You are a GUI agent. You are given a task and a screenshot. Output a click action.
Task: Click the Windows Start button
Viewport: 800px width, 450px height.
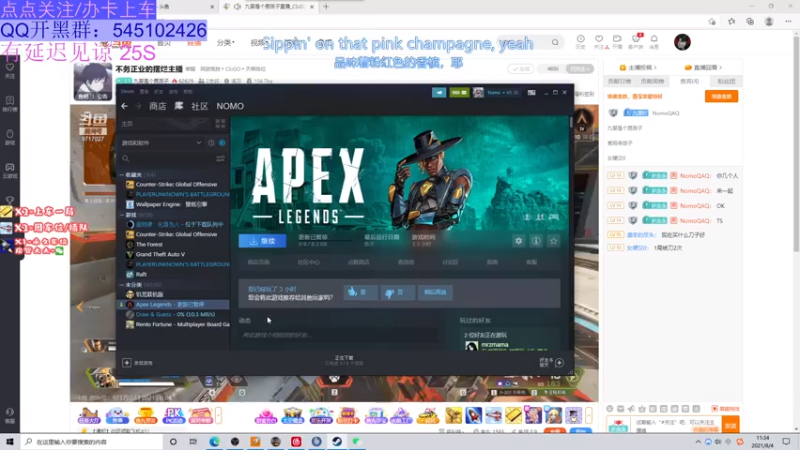10,441
